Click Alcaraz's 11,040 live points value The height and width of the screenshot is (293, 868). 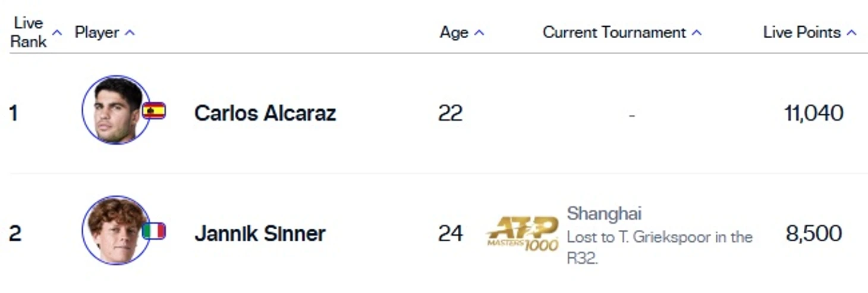tap(813, 113)
